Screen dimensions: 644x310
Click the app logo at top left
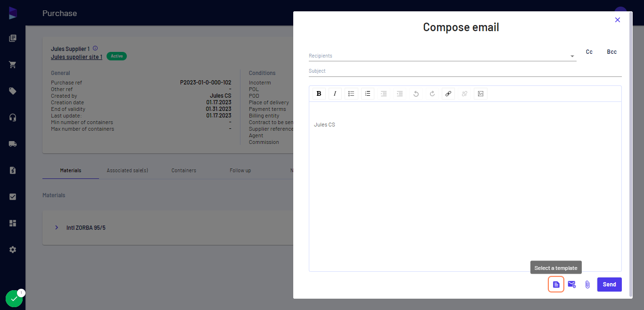[x=13, y=13]
